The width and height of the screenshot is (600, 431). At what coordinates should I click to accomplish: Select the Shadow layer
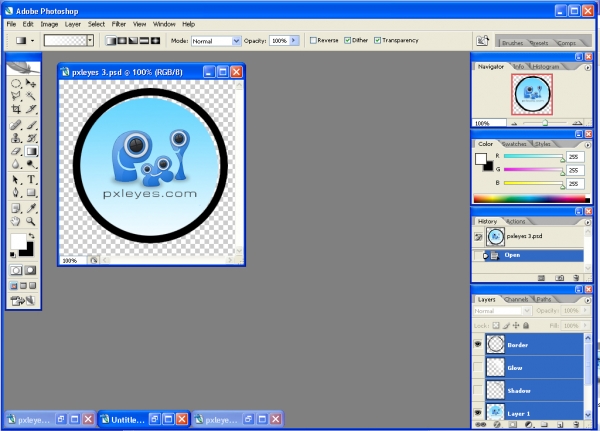coord(534,390)
